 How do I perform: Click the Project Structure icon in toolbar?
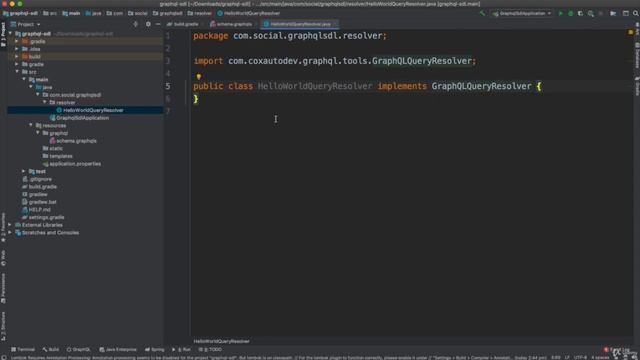613,13
